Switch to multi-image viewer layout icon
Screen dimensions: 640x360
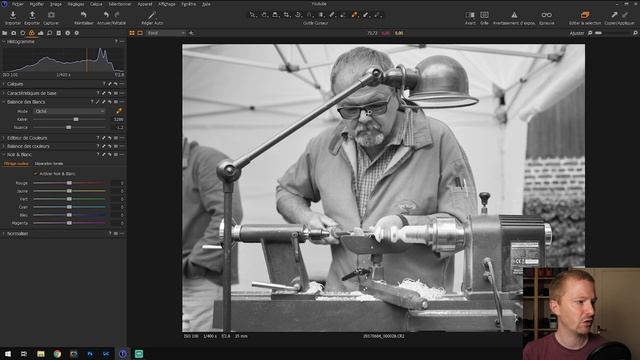(x=132, y=33)
